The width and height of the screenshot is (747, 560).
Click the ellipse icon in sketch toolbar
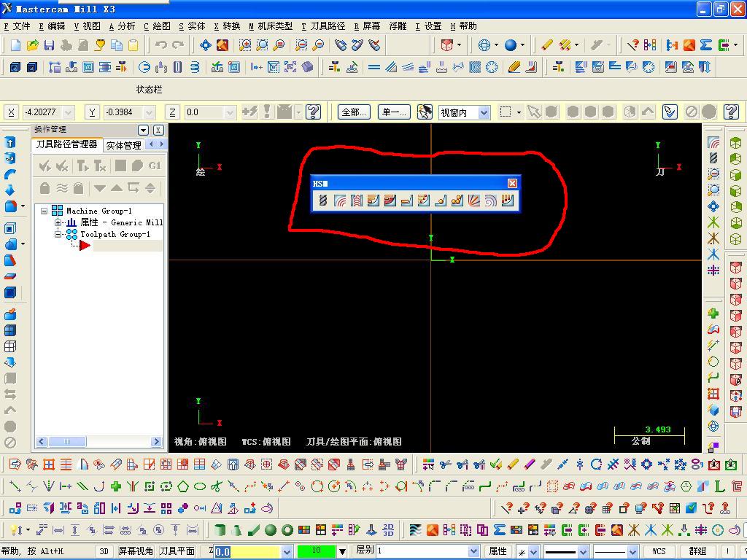pos(200,486)
